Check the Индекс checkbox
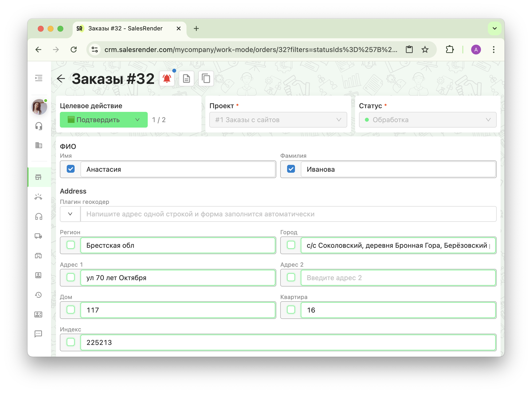 point(71,342)
